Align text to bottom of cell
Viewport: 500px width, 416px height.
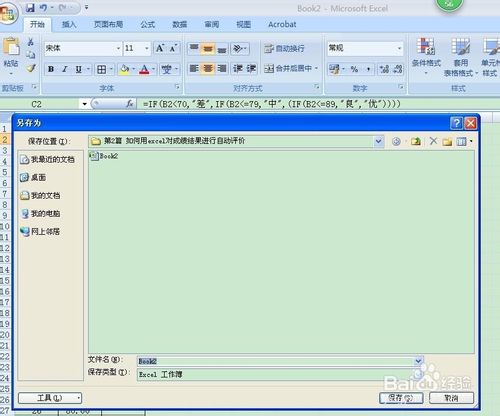tap(222, 49)
